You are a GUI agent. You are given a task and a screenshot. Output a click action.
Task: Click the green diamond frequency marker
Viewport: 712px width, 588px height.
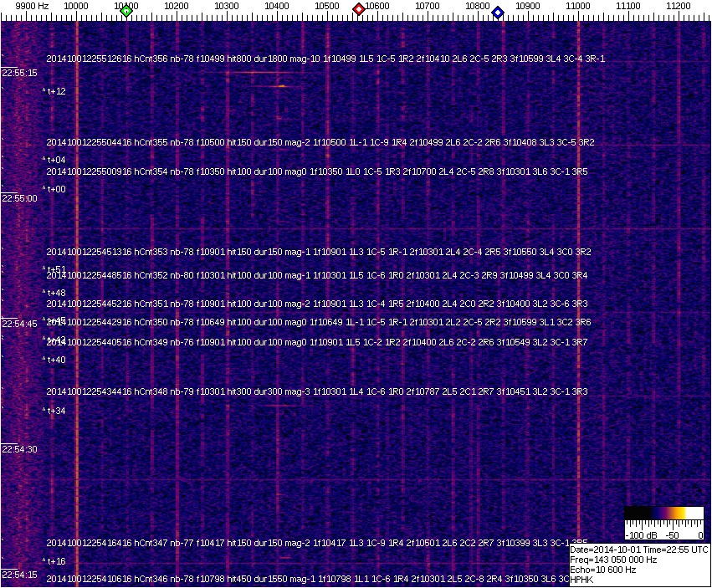coord(126,11)
